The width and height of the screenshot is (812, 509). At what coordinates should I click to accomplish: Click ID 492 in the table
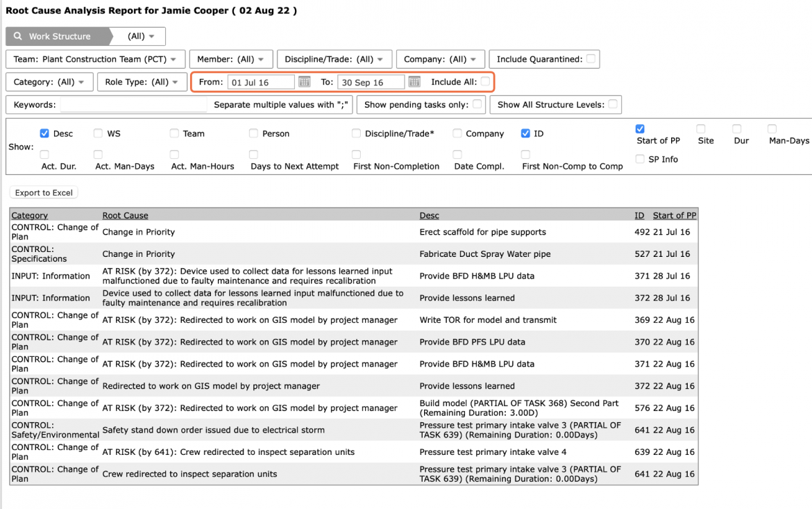coord(642,232)
